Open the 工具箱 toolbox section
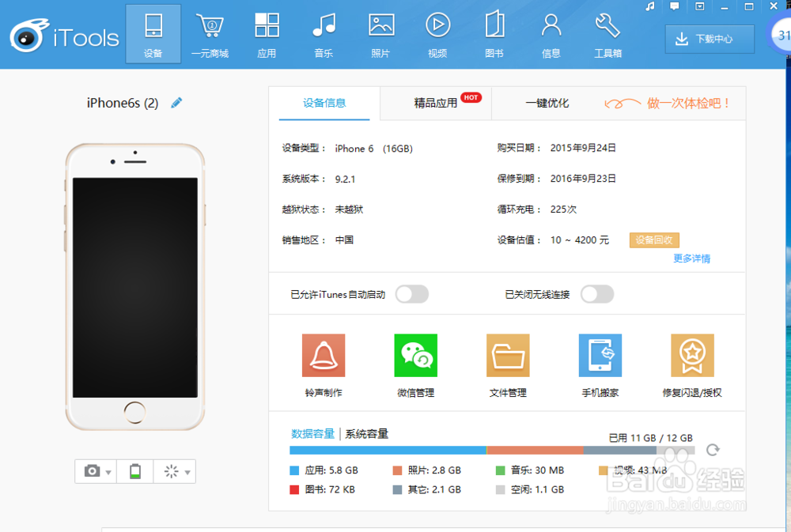The width and height of the screenshot is (791, 532). pos(607,34)
